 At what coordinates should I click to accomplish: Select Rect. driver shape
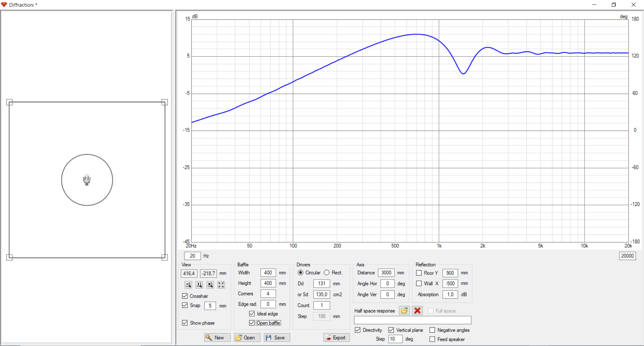(x=327, y=273)
